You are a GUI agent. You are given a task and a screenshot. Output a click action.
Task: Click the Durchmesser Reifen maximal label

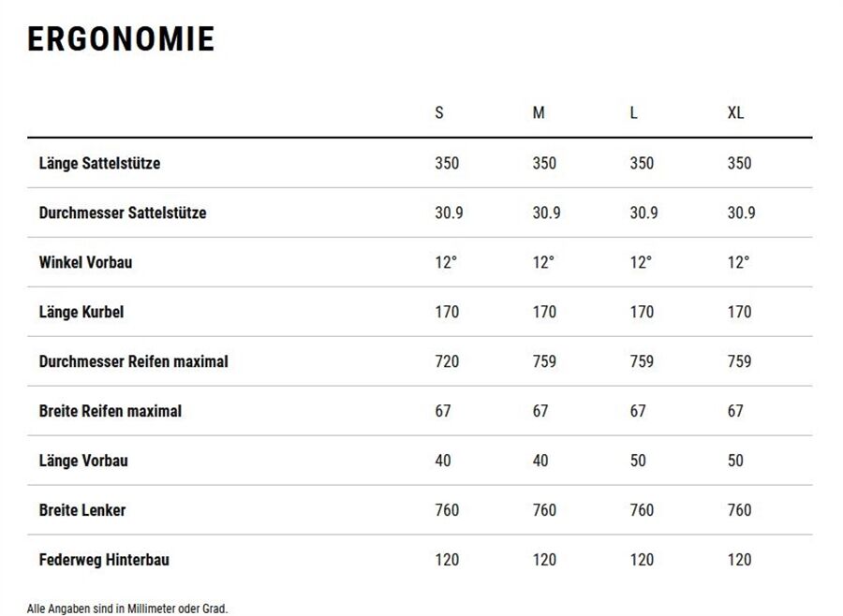[x=133, y=361]
